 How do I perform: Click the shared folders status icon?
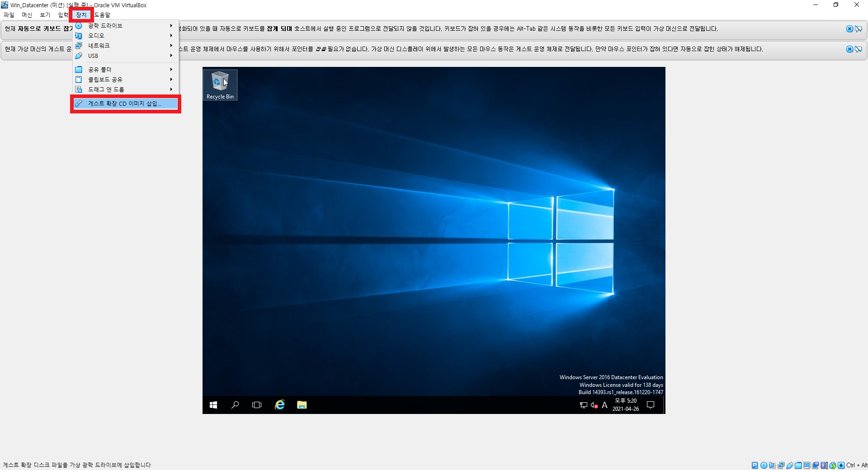(798, 465)
